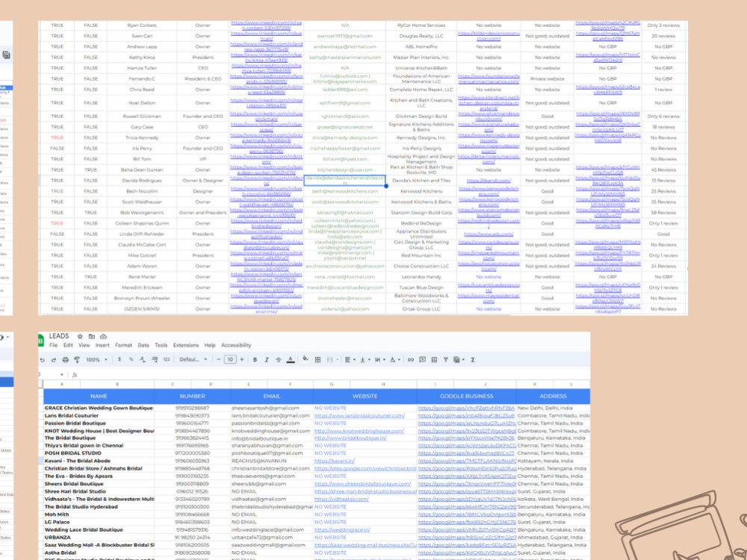The height and width of the screenshot is (560, 747).
Task: Click the redo icon in LEADS toolbar
Action: [53, 360]
